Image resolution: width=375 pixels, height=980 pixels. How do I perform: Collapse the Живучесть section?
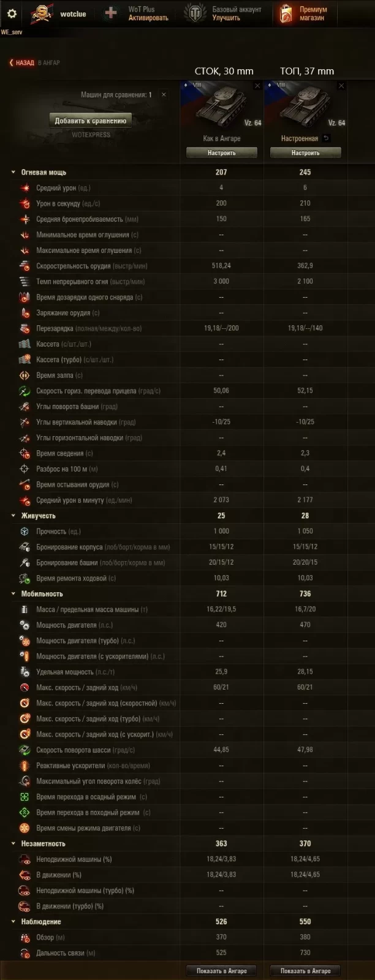(13, 516)
